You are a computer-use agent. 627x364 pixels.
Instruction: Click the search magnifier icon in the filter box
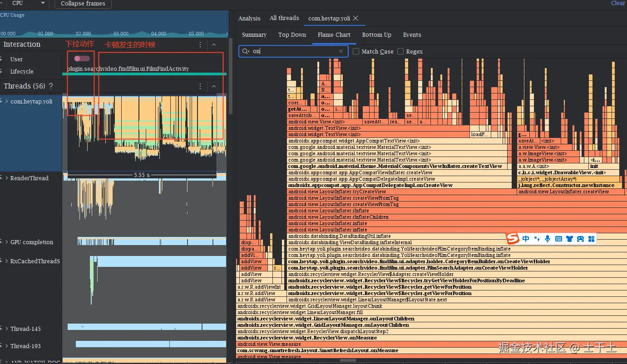[246, 51]
